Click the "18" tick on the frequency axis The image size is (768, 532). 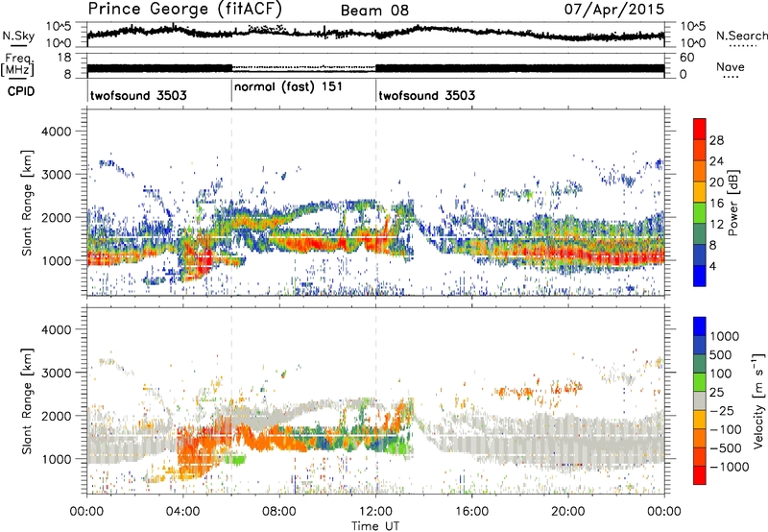[x=63, y=58]
